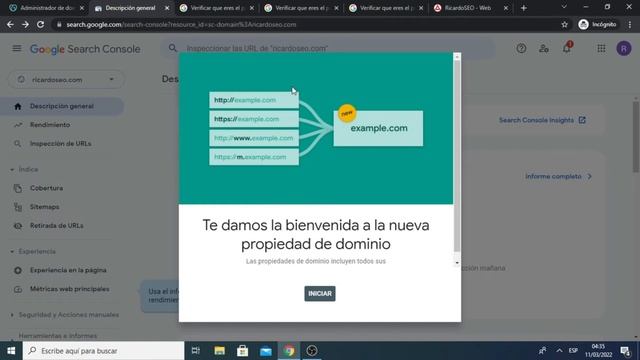The width and height of the screenshot is (640, 360).
Task: Switch to Administrador de dominios tab
Action: pyautogui.click(x=47, y=8)
